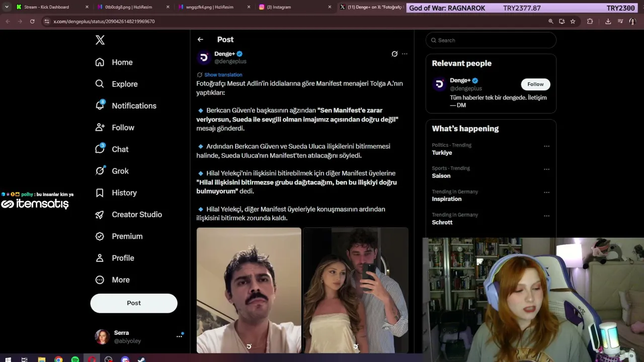The height and width of the screenshot is (362, 644).
Task: Open account options next to Serra
Action: coord(179,336)
